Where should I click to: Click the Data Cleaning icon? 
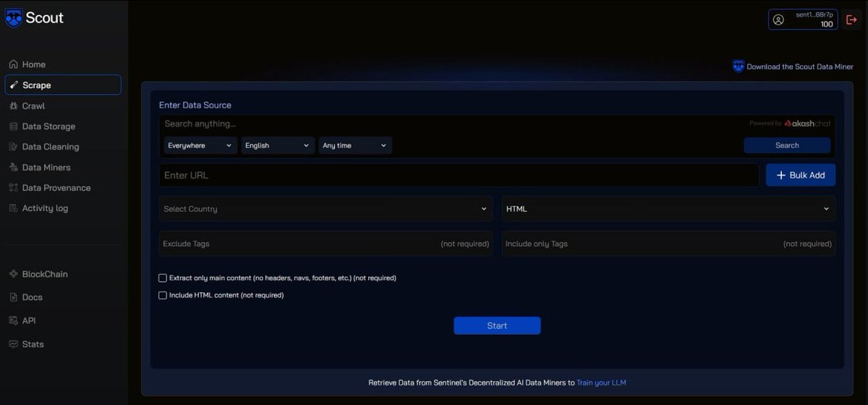[x=13, y=147]
